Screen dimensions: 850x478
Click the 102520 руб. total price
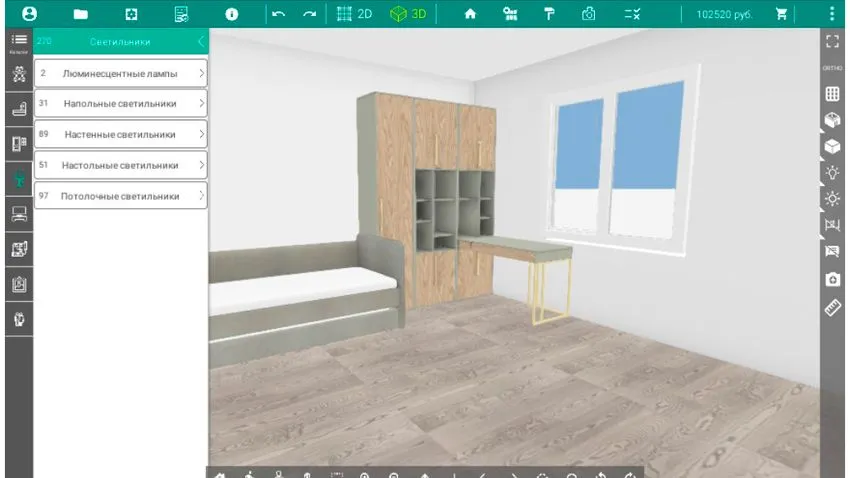pyautogui.click(x=725, y=15)
